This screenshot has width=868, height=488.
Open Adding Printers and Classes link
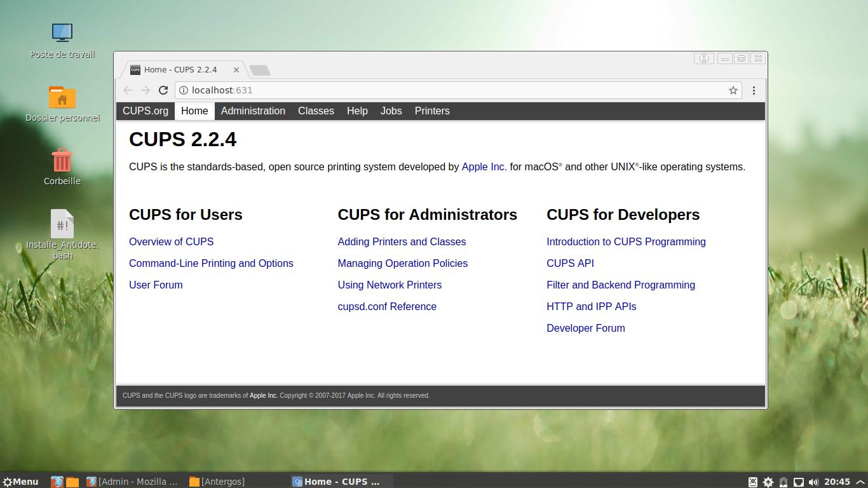[402, 241]
